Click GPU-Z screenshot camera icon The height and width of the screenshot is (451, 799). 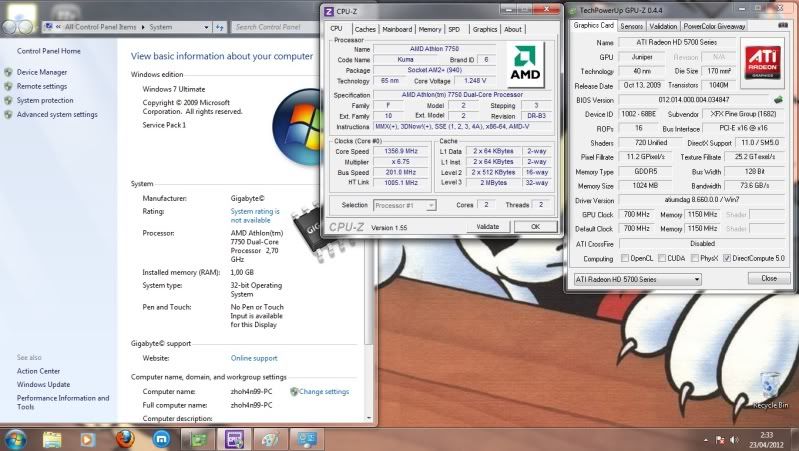(783, 25)
